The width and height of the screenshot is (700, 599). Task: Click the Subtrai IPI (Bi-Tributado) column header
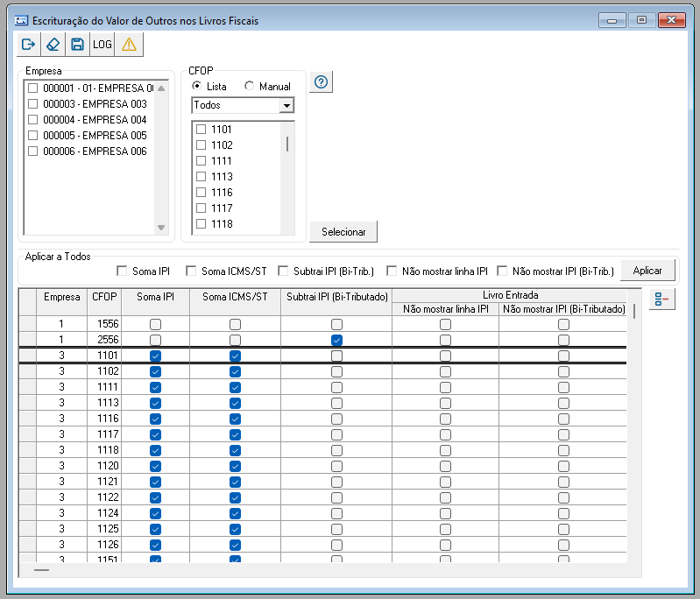[336, 302]
